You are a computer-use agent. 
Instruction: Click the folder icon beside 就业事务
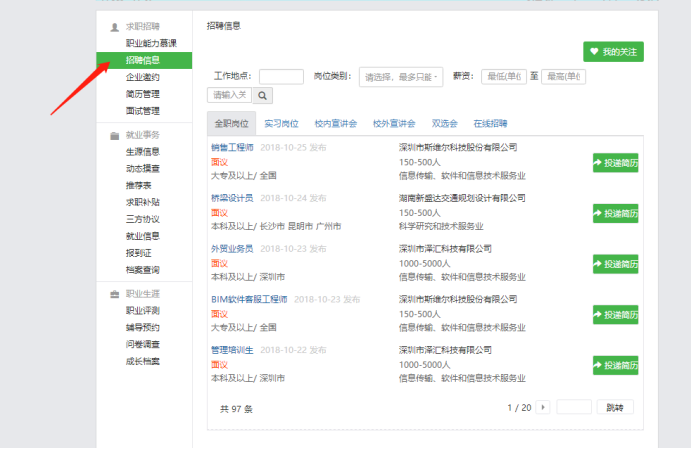click(x=115, y=136)
